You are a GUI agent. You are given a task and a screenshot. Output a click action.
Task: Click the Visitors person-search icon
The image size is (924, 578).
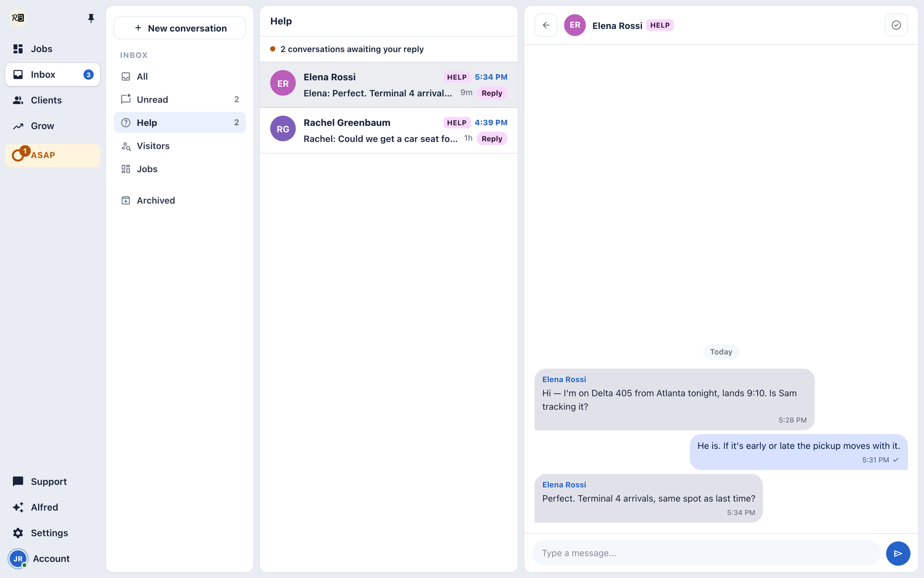coord(126,146)
